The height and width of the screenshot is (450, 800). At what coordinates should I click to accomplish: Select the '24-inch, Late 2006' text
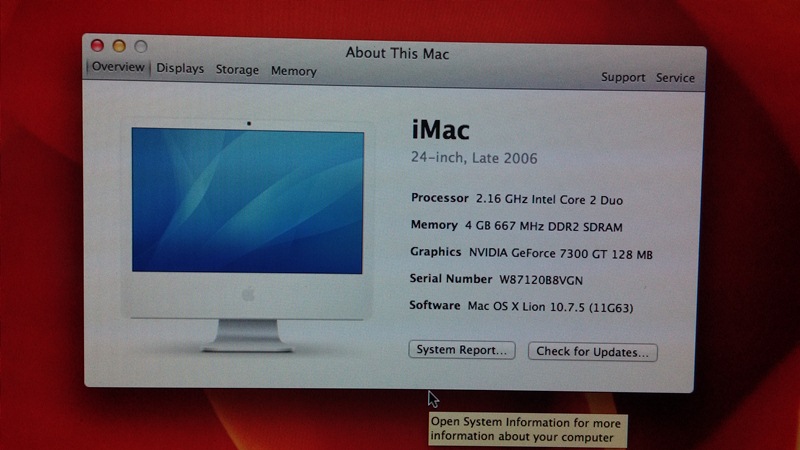click(x=474, y=158)
